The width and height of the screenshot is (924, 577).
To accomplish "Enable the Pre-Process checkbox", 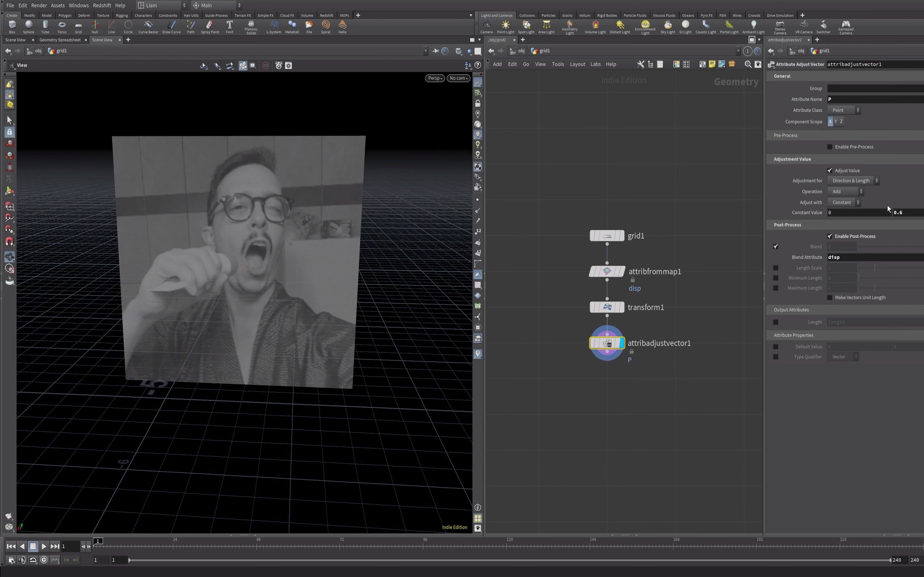I will pos(829,147).
